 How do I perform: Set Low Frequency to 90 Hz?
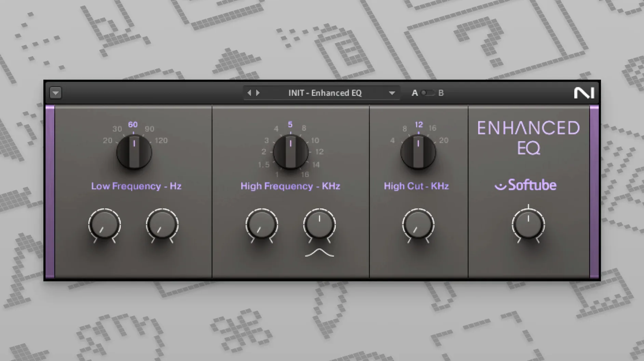149,129
